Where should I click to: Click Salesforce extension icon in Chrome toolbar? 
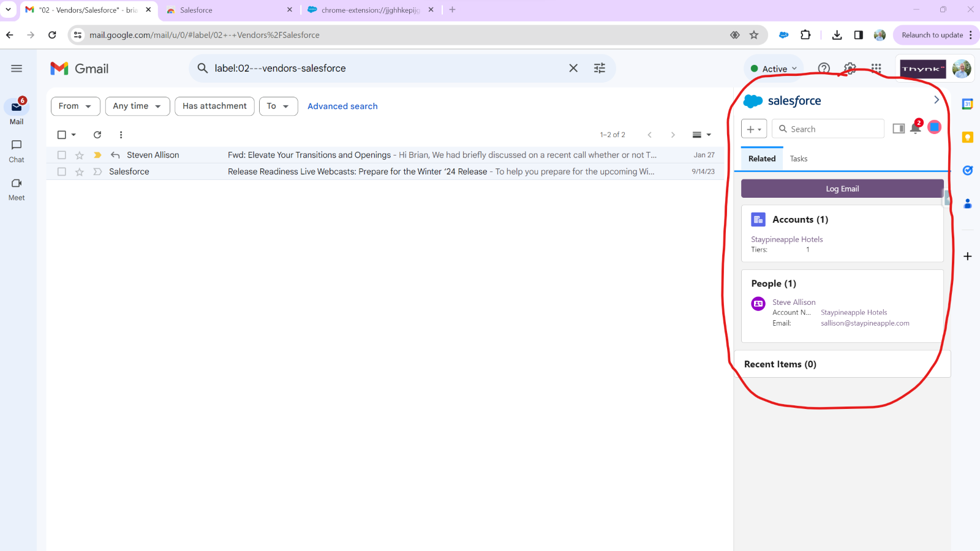(783, 35)
